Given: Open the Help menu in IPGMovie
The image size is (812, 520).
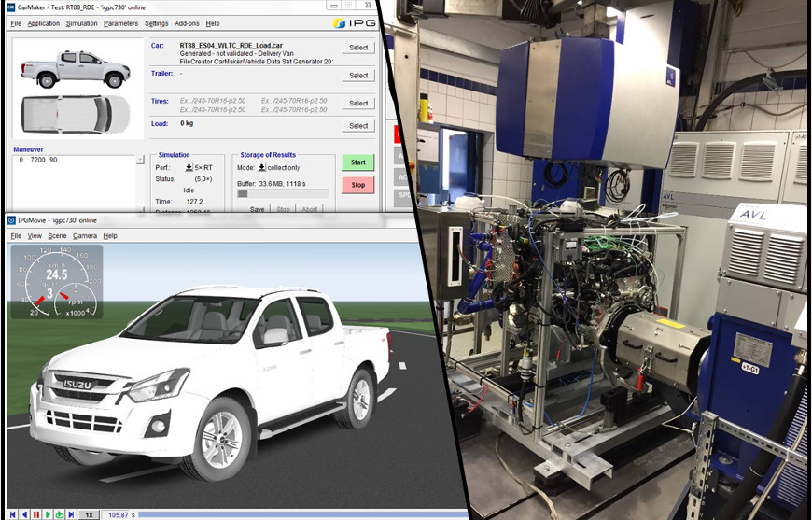Looking at the screenshot, I should [110, 236].
